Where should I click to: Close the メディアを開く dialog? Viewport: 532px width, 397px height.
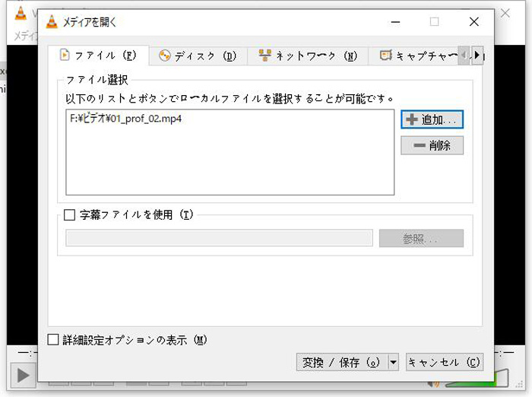click(474, 22)
